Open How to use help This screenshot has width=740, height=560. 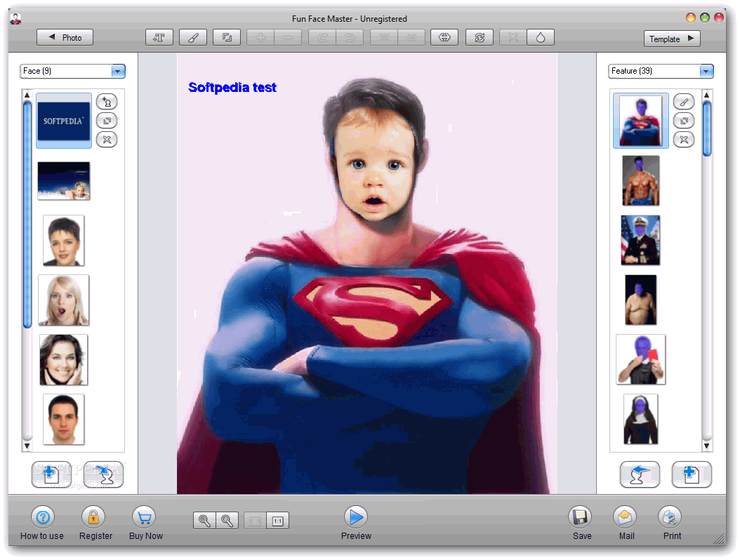pyautogui.click(x=42, y=524)
